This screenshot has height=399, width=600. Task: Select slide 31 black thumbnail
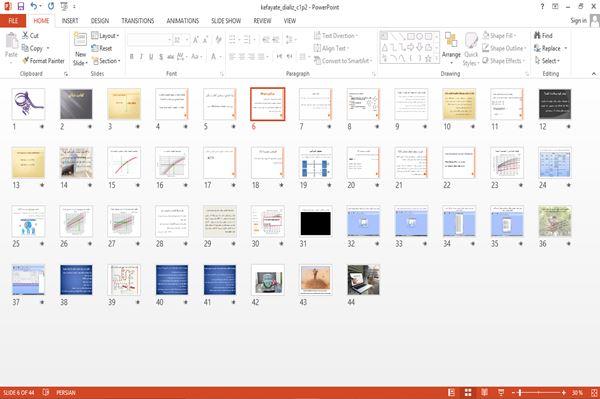coord(315,223)
